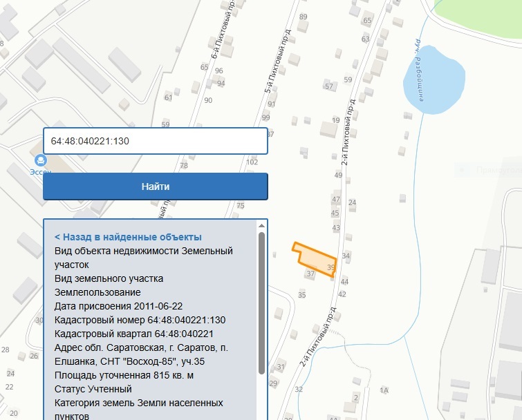Screen dimensions: 522x420
Task: Click building number 24 on the map
Action: click(x=352, y=202)
